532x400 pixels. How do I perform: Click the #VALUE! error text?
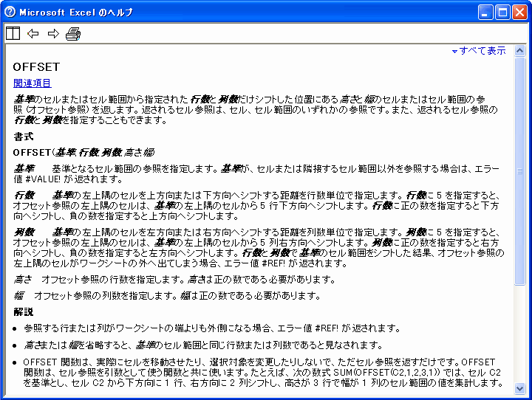point(42,179)
